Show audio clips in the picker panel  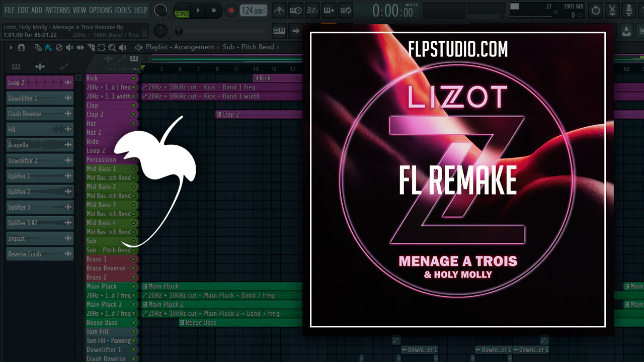click(40, 66)
